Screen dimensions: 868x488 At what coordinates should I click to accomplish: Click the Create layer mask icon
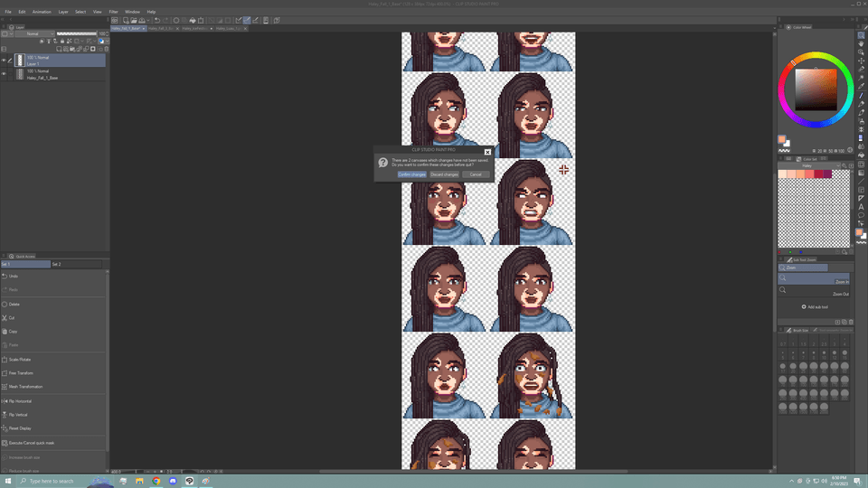tap(92, 49)
